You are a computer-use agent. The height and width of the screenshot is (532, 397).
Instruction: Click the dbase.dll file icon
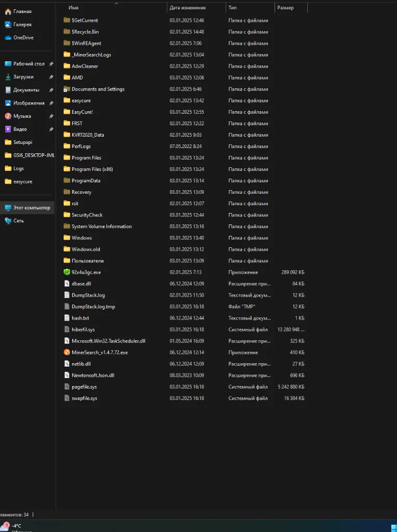[x=67, y=284]
